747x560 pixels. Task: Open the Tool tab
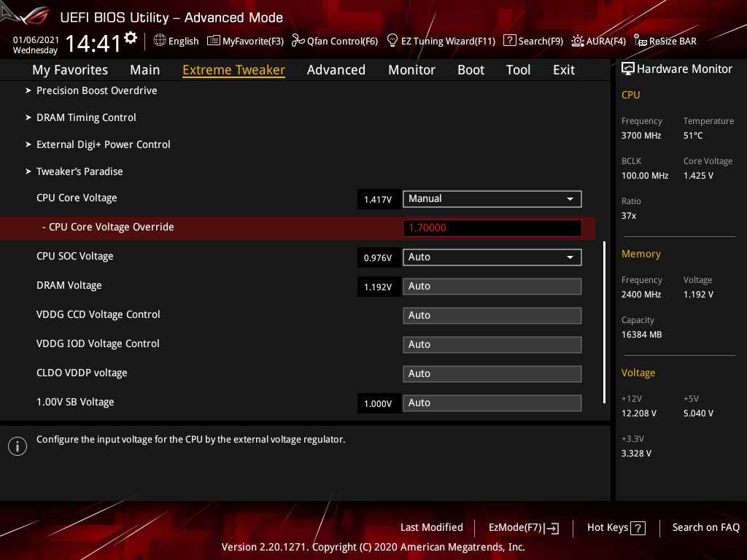[518, 70]
